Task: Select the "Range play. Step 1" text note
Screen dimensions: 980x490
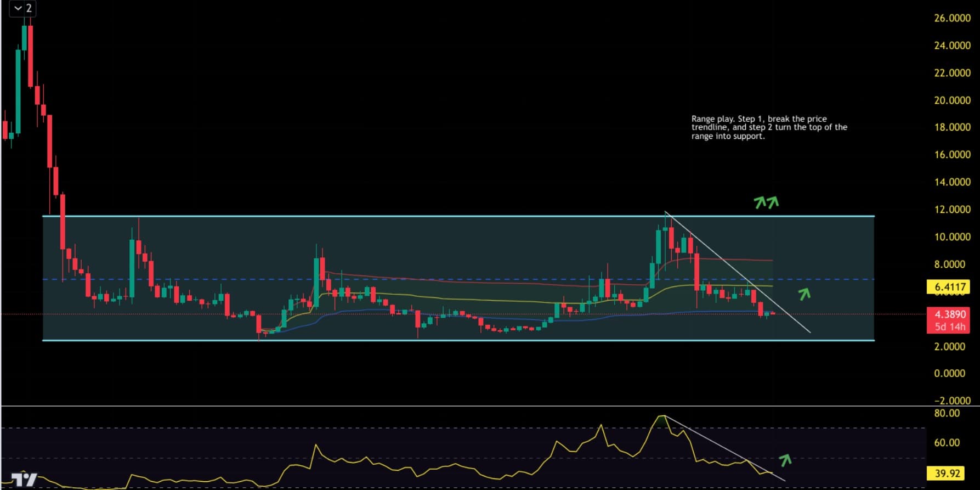Action: point(769,127)
